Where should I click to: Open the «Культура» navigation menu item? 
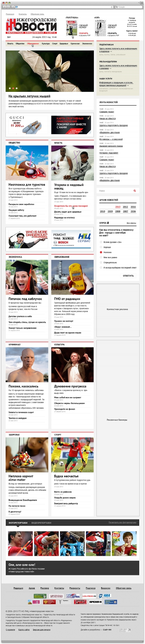coord(46,43)
